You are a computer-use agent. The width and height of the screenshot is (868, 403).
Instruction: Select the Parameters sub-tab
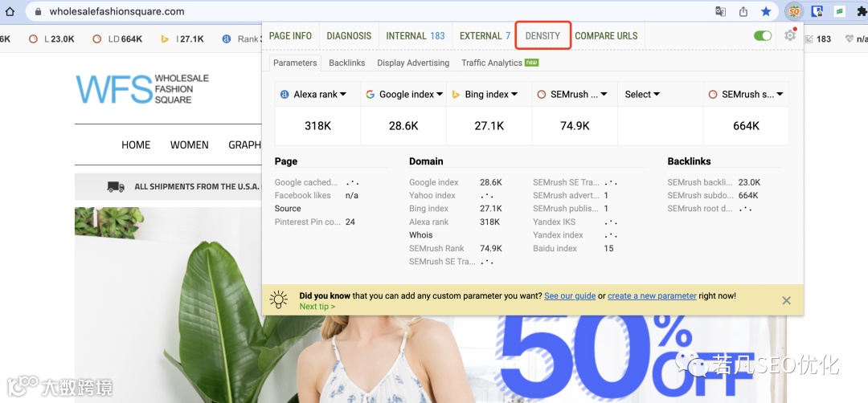tap(295, 63)
